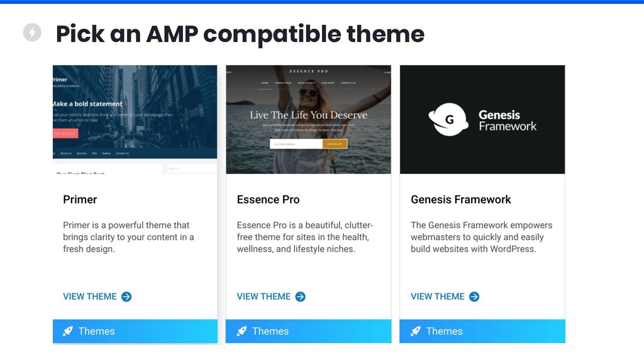Image resolution: width=644 pixels, height=362 pixels.
Task: Select the Themes label under Genesis Framework card
Action: (x=444, y=331)
